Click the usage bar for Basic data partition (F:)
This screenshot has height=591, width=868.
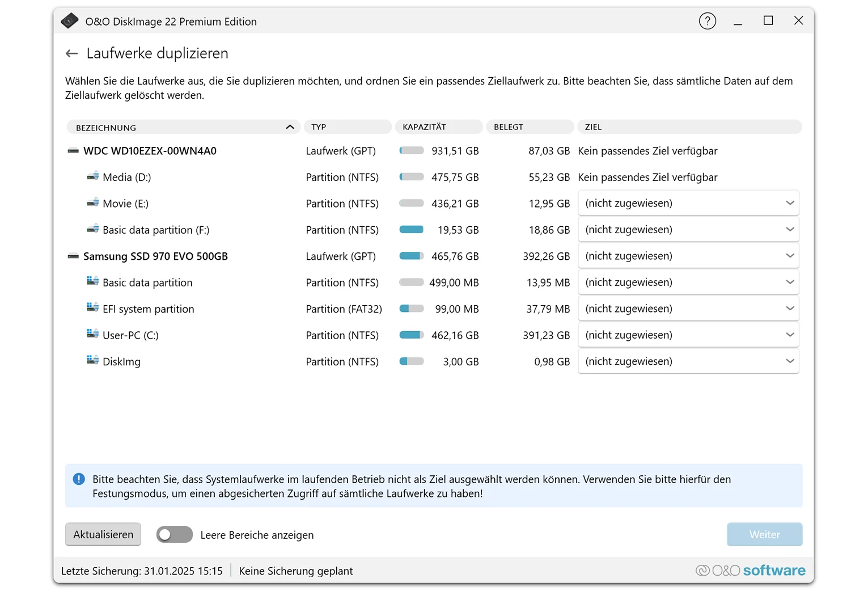tap(412, 230)
